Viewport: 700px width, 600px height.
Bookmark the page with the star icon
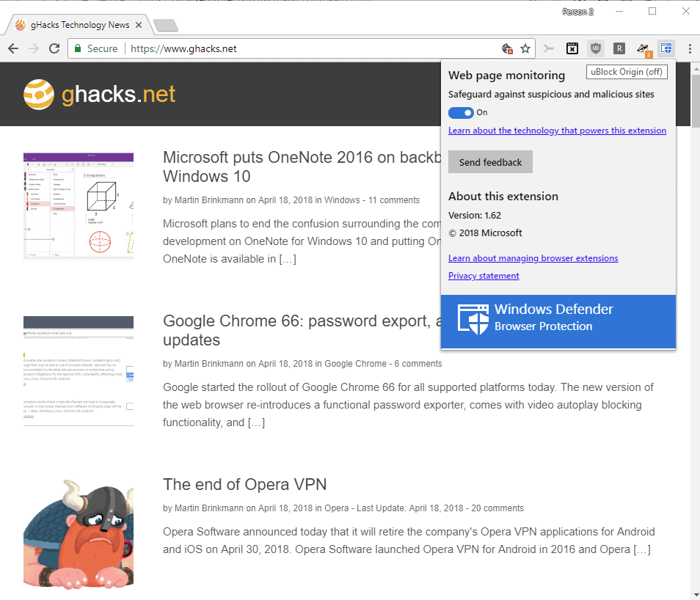525,48
